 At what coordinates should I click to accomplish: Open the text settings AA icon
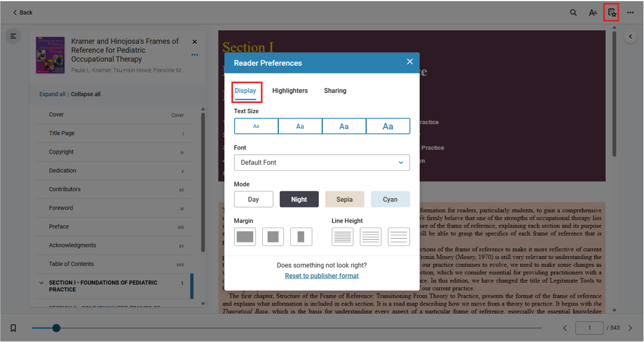pos(593,13)
